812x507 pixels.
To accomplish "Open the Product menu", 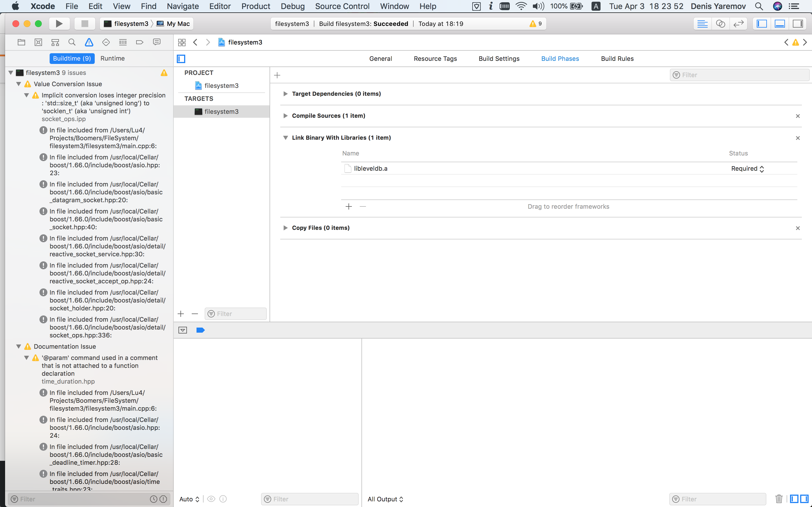I will (x=256, y=6).
